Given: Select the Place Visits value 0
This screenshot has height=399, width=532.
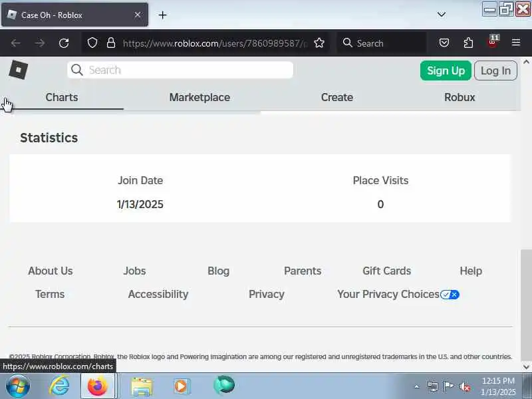Looking at the screenshot, I should 380,204.
